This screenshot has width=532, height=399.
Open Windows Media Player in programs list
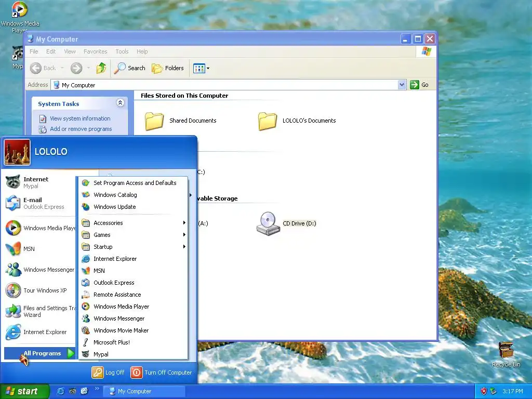click(x=134, y=307)
